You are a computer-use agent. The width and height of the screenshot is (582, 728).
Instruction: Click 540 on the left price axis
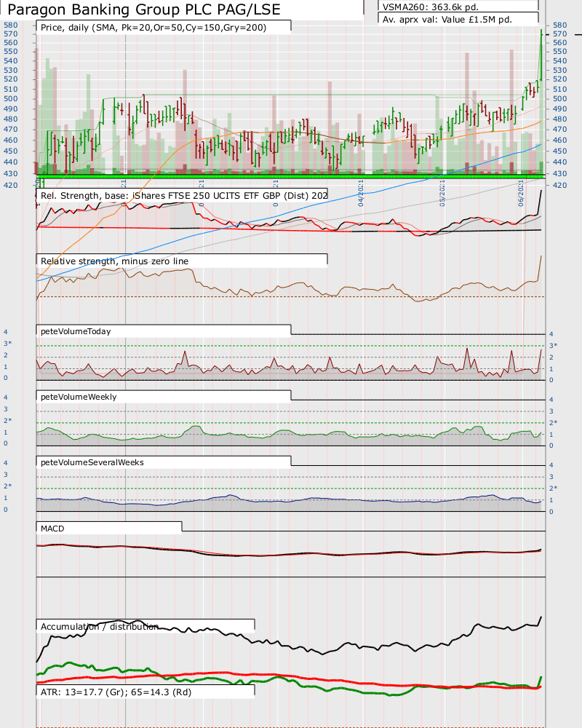11,61
